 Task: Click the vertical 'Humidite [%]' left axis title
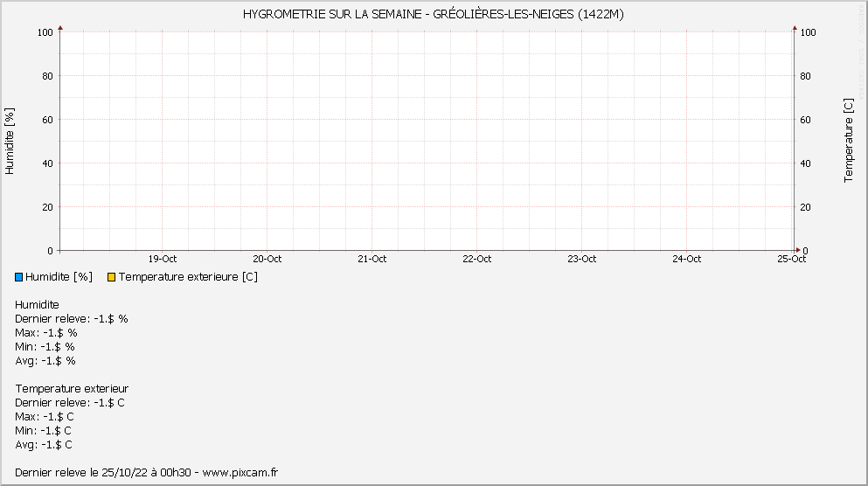[10, 142]
